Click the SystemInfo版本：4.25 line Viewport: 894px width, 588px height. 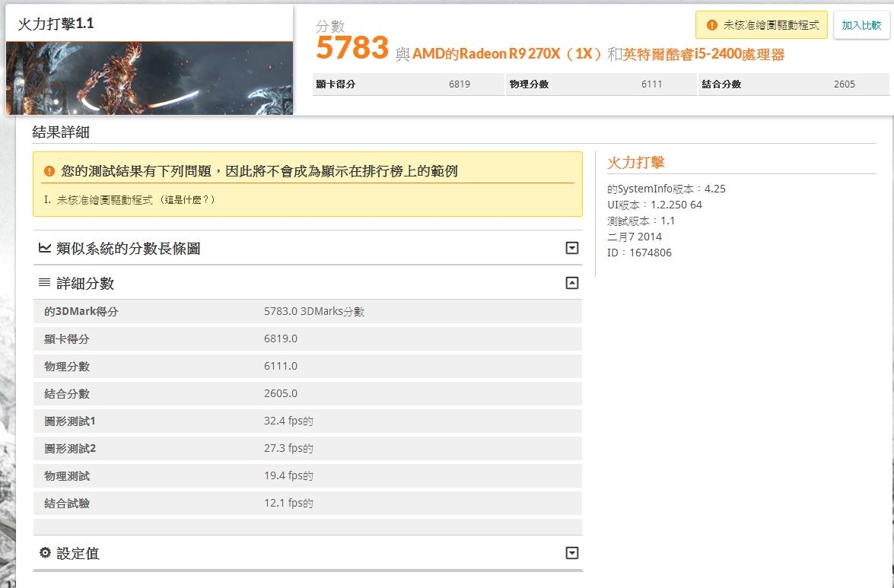click(666, 189)
